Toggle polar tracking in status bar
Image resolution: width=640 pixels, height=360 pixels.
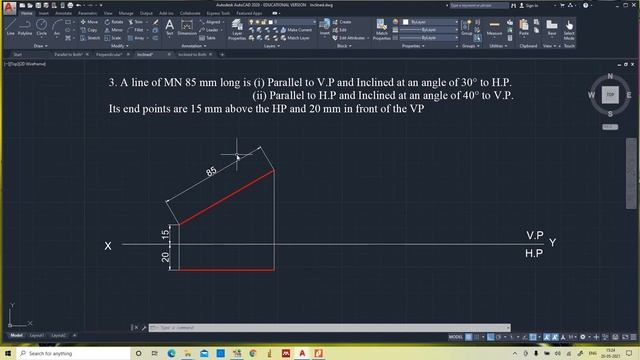pos(499,337)
